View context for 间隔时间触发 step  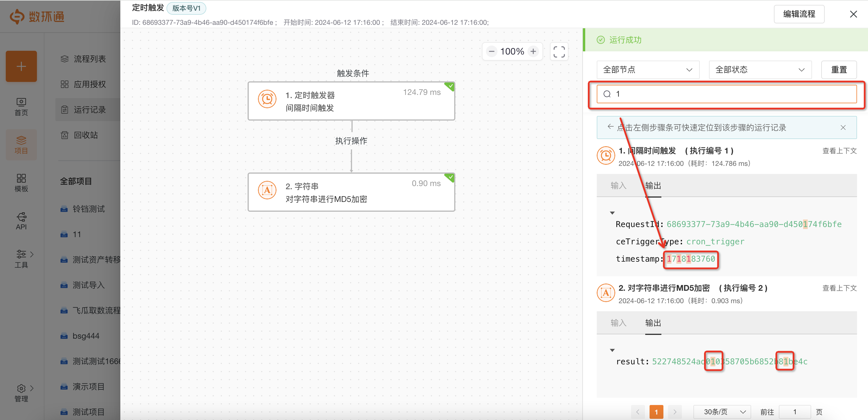click(x=839, y=151)
